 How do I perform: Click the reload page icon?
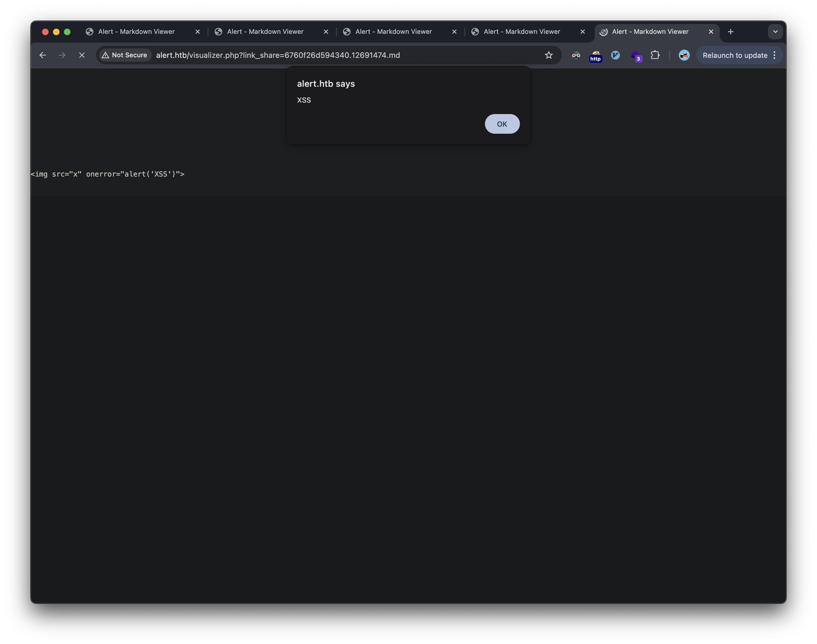click(81, 55)
